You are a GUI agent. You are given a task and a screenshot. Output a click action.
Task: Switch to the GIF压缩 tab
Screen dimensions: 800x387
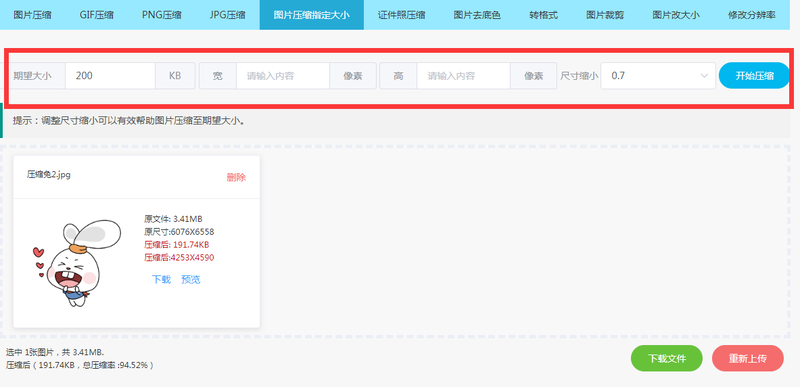96,15
